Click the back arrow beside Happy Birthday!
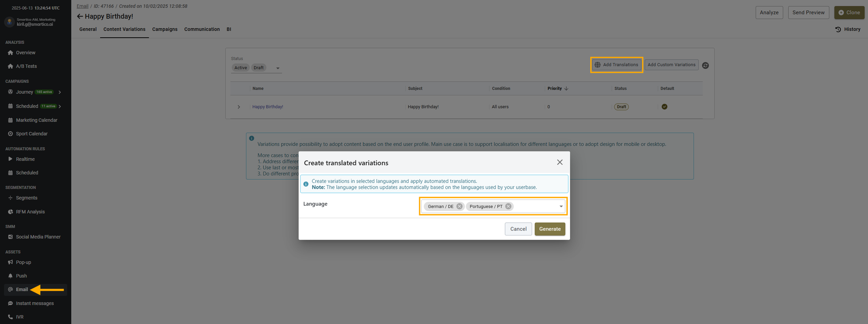This screenshot has height=324, width=868. [79, 16]
